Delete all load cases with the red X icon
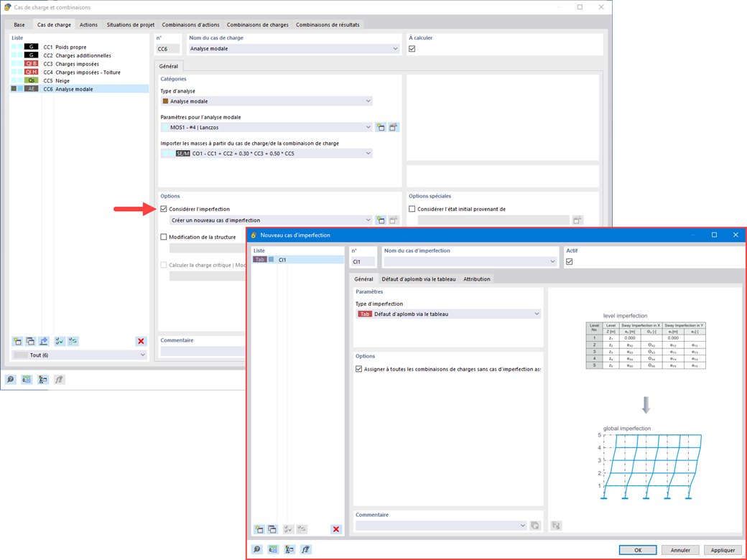Viewport: 747px width, 560px height. click(x=141, y=341)
